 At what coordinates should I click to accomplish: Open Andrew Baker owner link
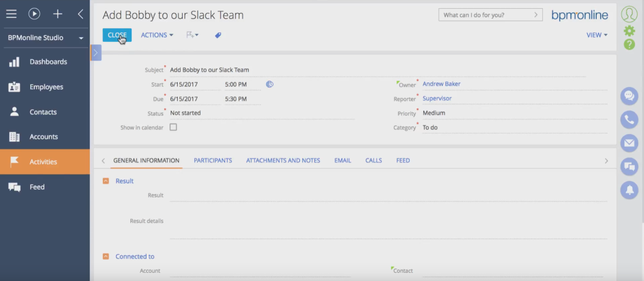(441, 84)
